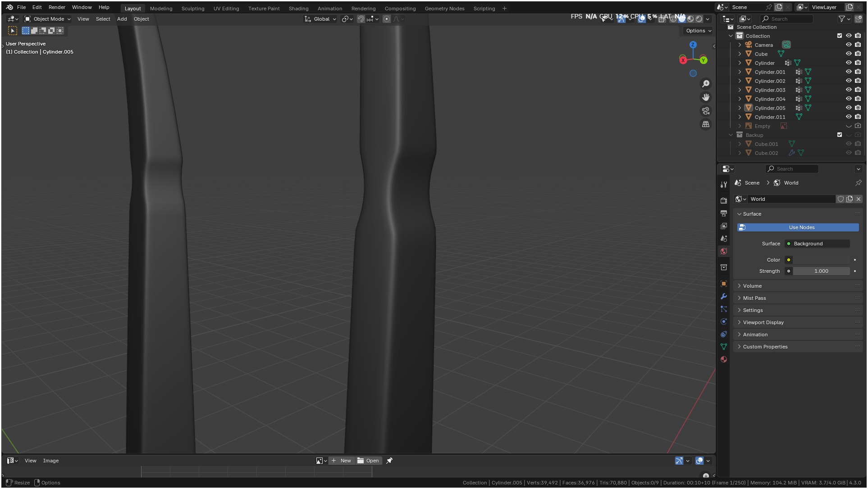
Task: Uncheck the Backup collection checkbox
Action: (840, 135)
